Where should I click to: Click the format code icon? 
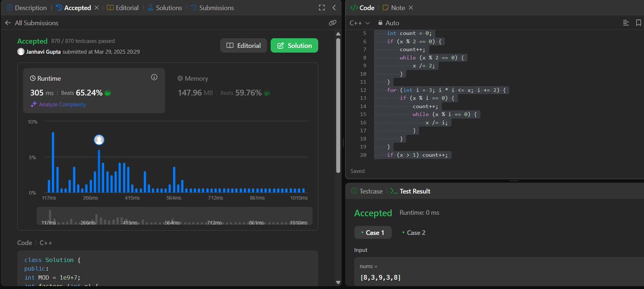(x=626, y=23)
